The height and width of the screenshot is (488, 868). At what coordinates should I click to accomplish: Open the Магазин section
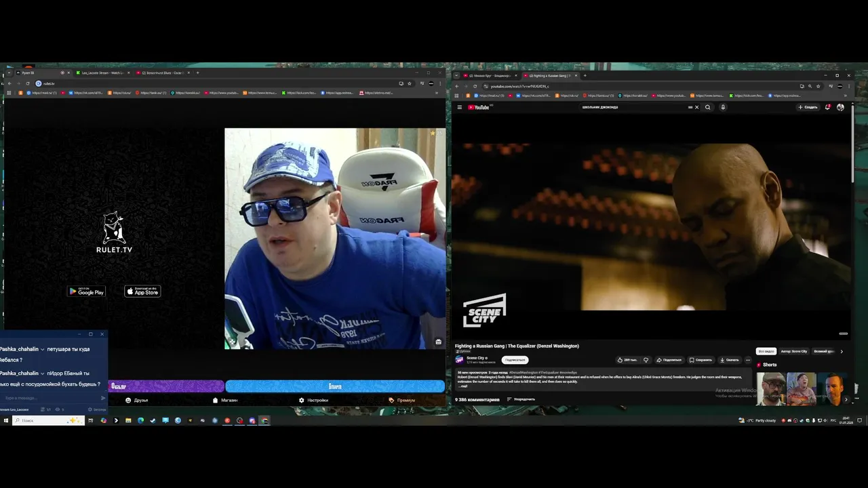pos(225,400)
